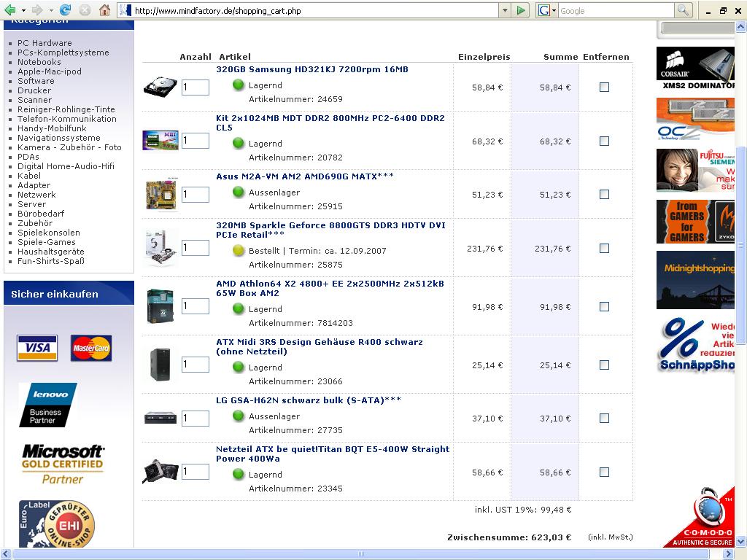Tick Entfernen for Sparkle Geforce 8800GTS
747x560 pixels.
click(x=604, y=248)
